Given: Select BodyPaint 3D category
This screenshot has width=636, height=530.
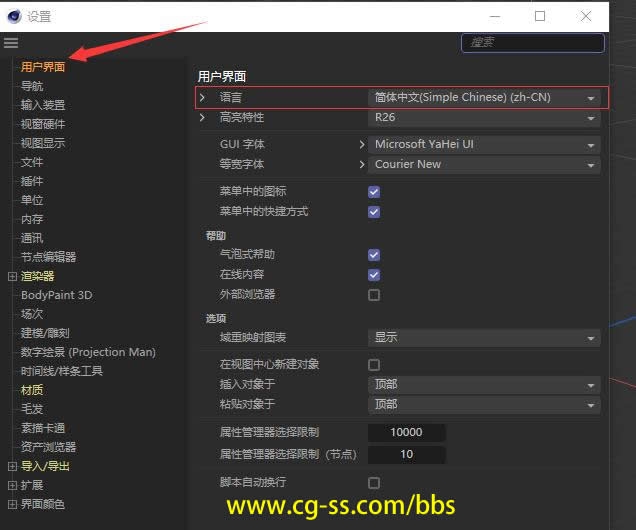Looking at the screenshot, I should [56, 295].
